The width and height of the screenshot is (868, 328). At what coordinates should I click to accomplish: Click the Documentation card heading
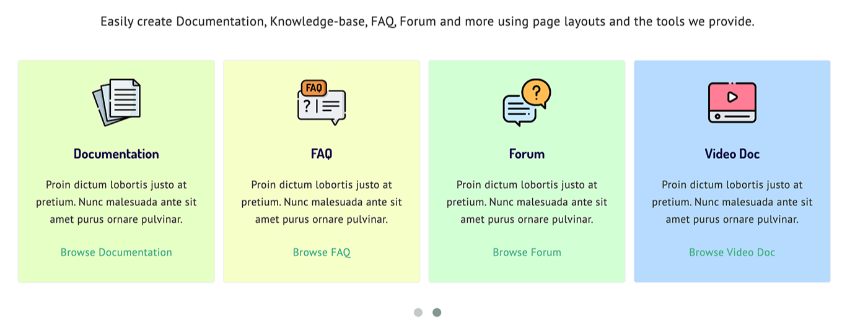point(116,154)
